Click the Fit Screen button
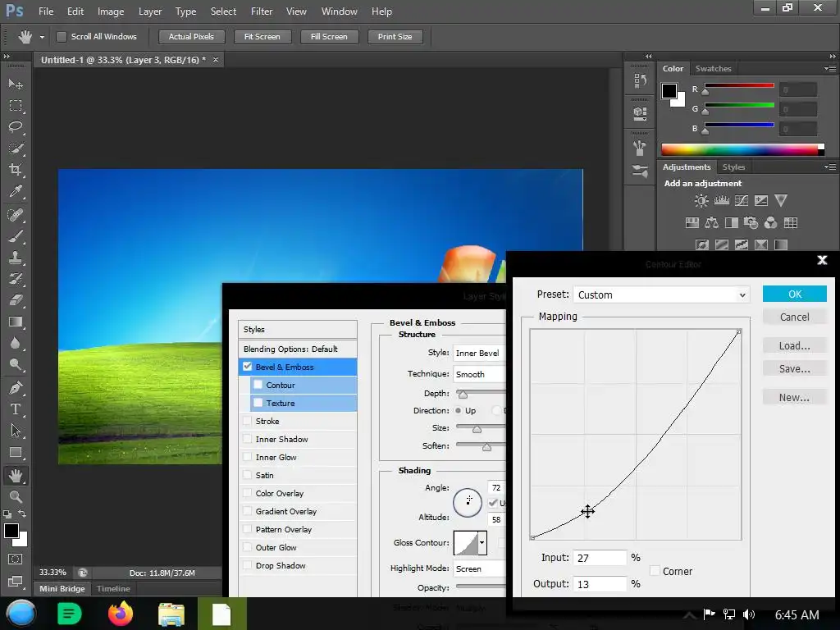The height and width of the screenshot is (630, 840). (x=262, y=36)
